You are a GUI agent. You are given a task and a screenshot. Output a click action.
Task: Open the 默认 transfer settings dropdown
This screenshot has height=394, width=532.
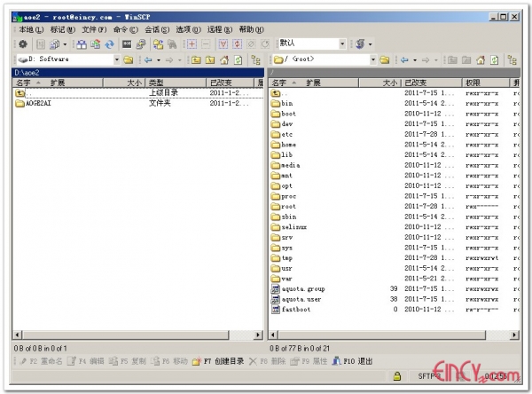click(x=342, y=43)
